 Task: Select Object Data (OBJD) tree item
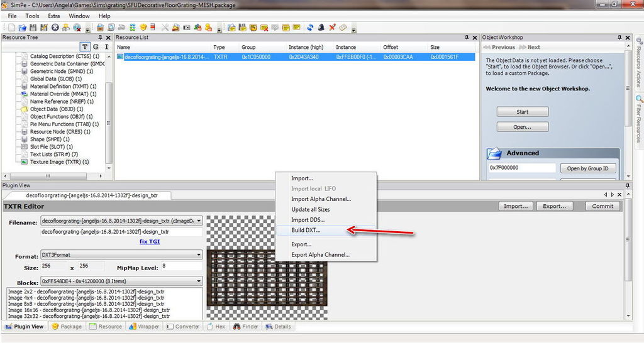(x=56, y=109)
